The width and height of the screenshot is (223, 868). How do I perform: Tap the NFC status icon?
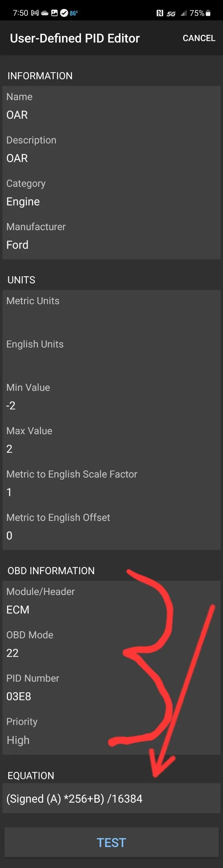point(160,13)
